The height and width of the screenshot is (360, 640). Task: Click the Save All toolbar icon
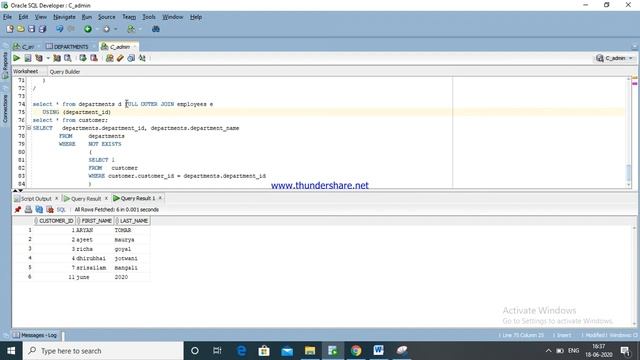click(x=42, y=29)
